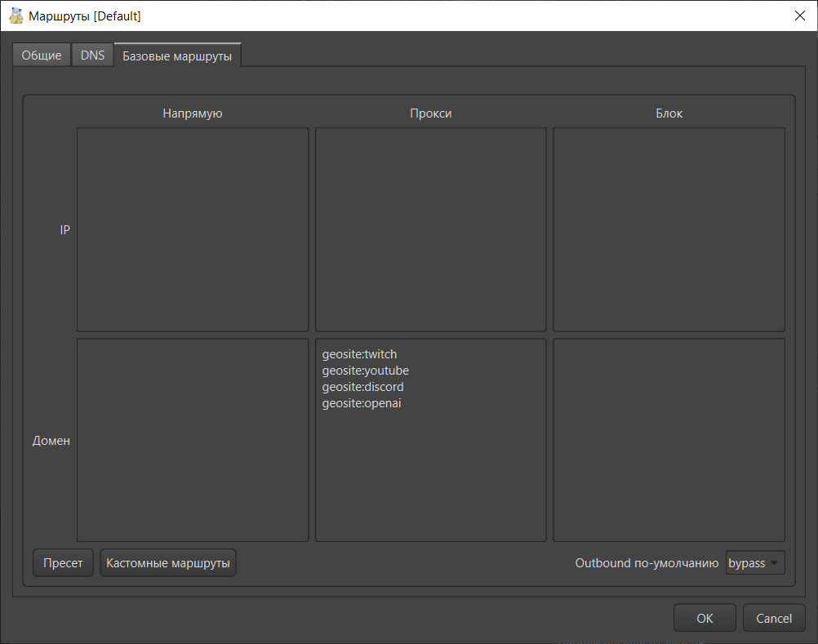Close the Маршруты window
The height and width of the screenshot is (644, 818).
click(800, 16)
